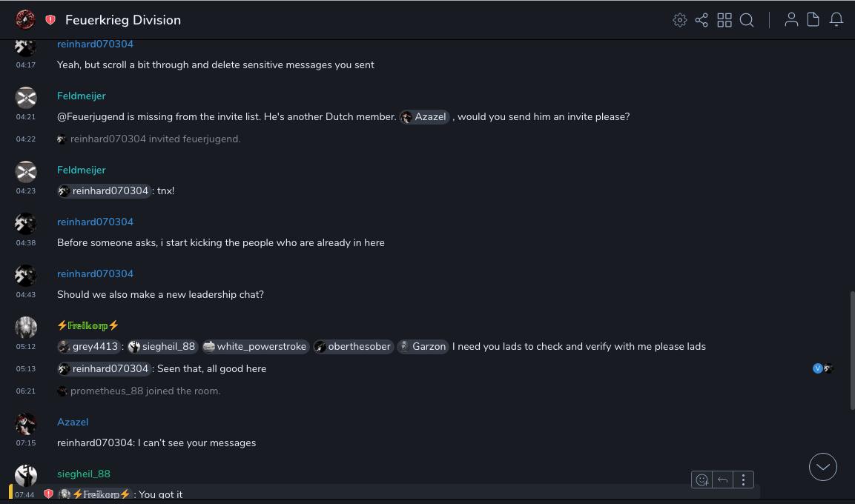Image resolution: width=855 pixels, height=504 pixels.
Task: Click the siegheil_88 sender avatar
Action: pos(26,475)
